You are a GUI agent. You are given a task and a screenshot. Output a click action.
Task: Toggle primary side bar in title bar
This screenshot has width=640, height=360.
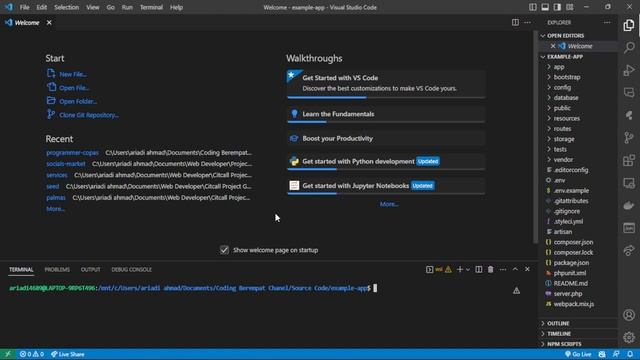(x=533, y=7)
